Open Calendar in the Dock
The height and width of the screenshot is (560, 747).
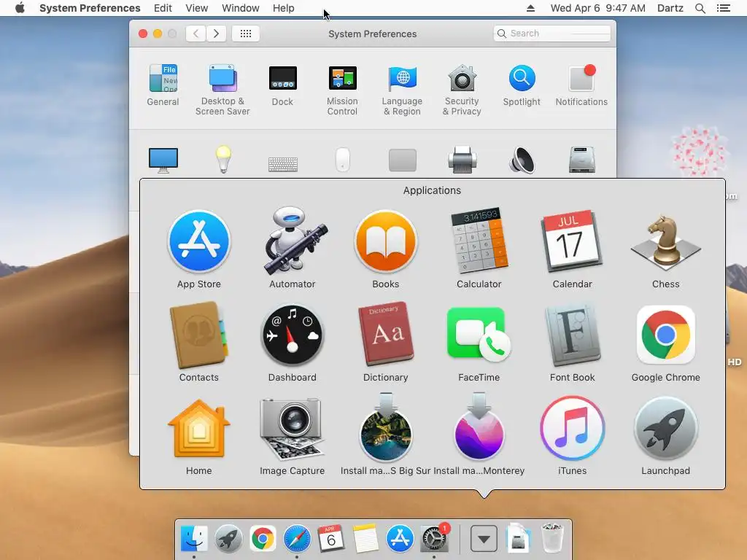click(x=331, y=539)
